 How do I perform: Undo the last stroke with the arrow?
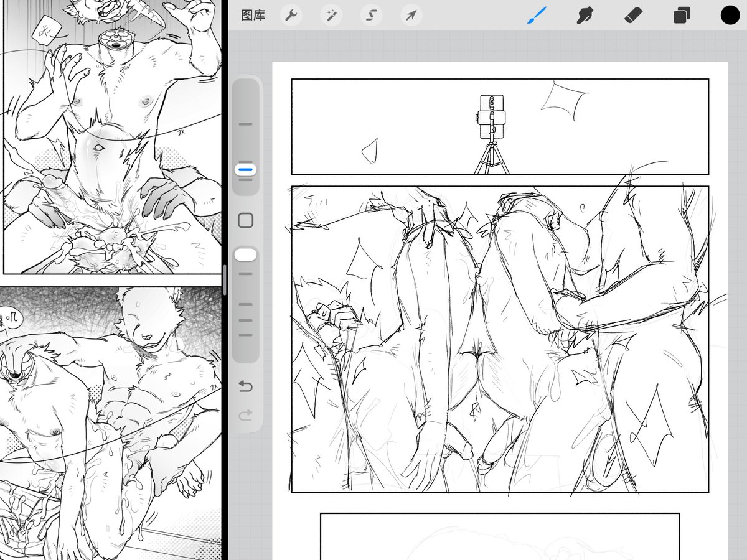point(246,386)
